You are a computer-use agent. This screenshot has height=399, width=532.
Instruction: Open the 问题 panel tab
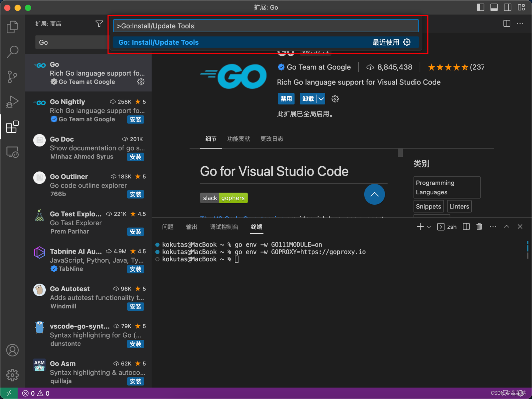(x=168, y=227)
